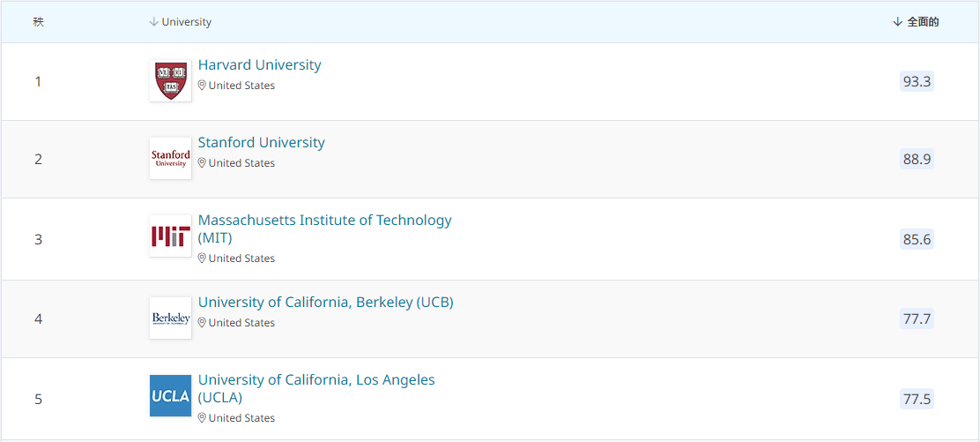Viewport: 980px width, 442px height.
Task: Open University of California, Berkeley (UCB) link
Action: click(x=325, y=302)
